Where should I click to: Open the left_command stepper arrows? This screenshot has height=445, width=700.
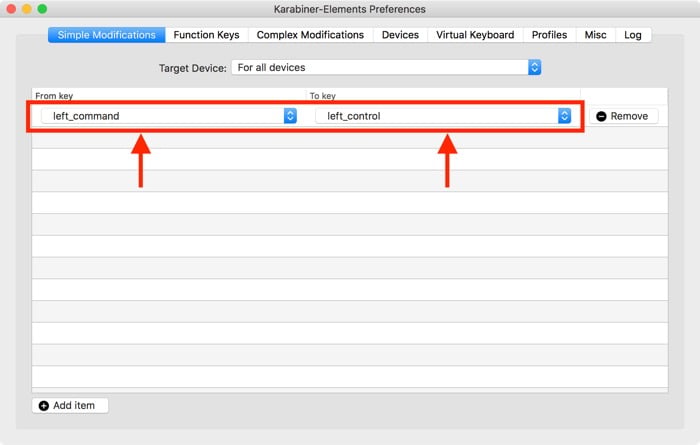[290, 116]
